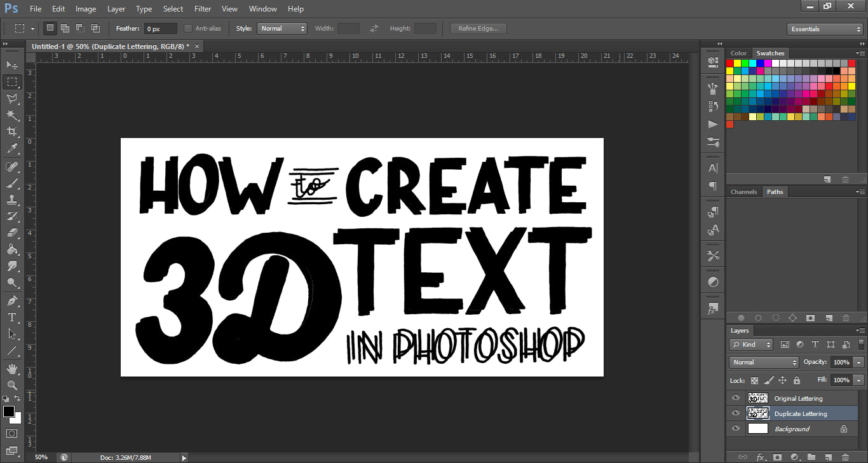Open the Image menu
This screenshot has width=868, height=463.
[x=86, y=9]
